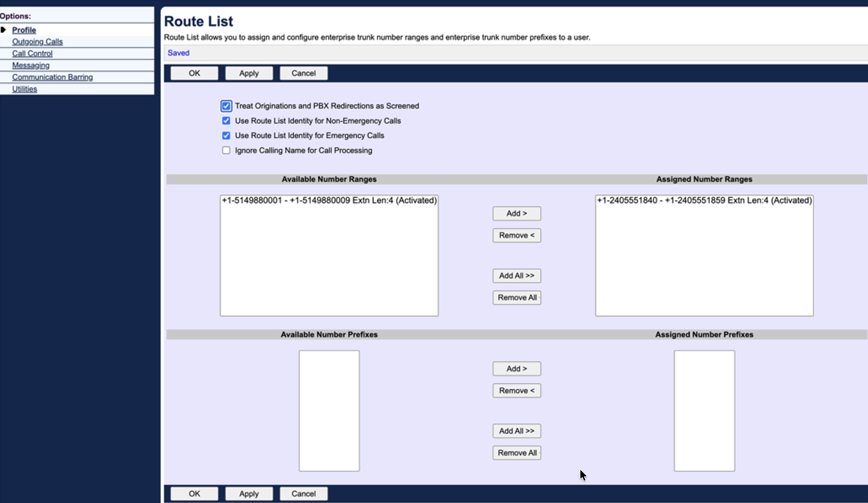This screenshot has width=868, height=503.
Task: Click the bottom Cancel button
Action: pos(303,494)
